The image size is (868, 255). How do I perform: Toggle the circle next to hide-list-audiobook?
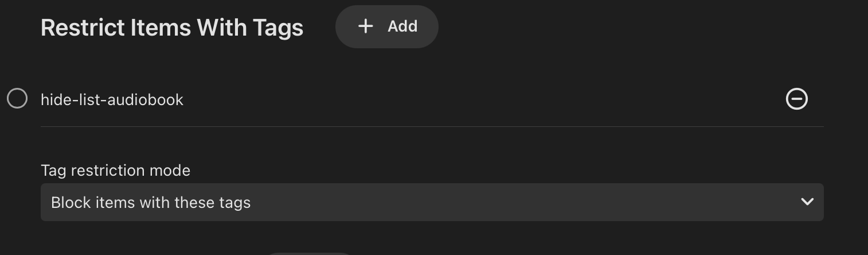pyautogui.click(x=17, y=99)
